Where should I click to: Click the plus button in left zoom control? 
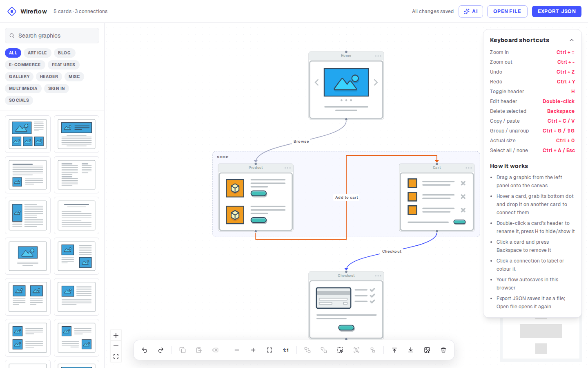[x=116, y=335]
